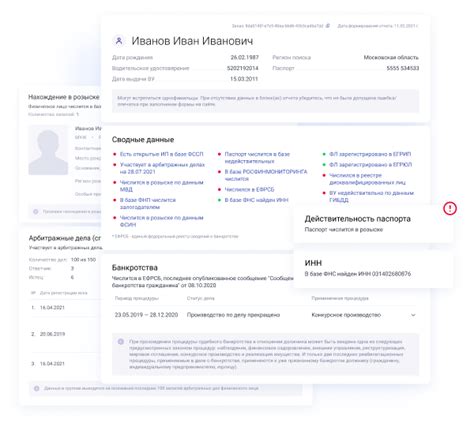Select the passport number 5555 534533
The width and height of the screenshot is (474, 426).
(403, 68)
